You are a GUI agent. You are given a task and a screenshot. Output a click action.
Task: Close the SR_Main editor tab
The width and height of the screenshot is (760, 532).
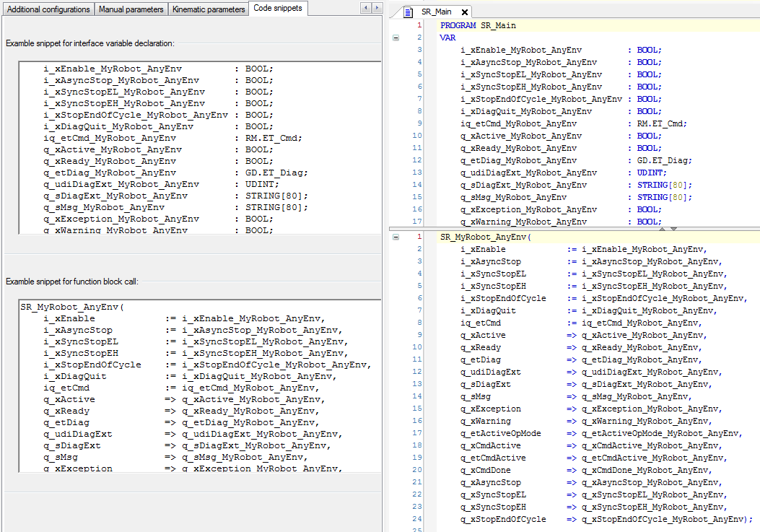464,12
